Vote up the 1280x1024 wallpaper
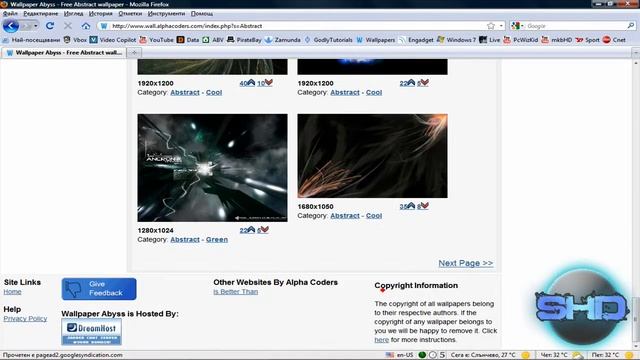The image size is (640, 360). (247, 230)
